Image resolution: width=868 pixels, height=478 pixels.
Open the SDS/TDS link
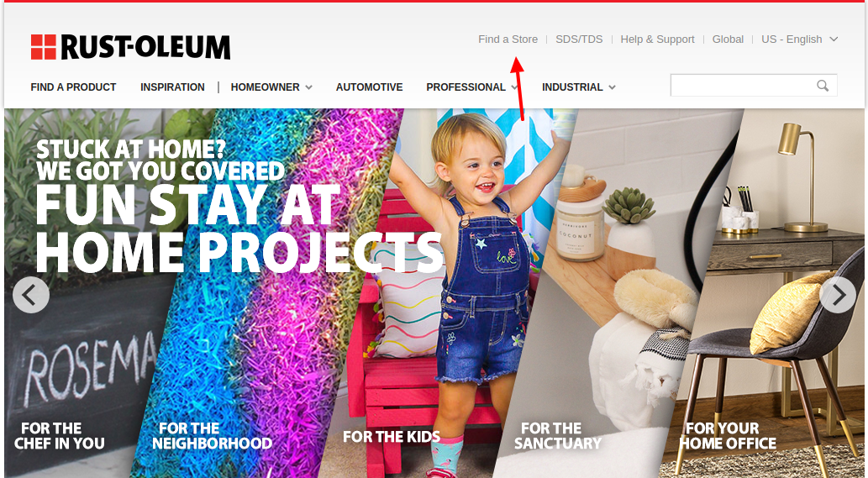(579, 39)
